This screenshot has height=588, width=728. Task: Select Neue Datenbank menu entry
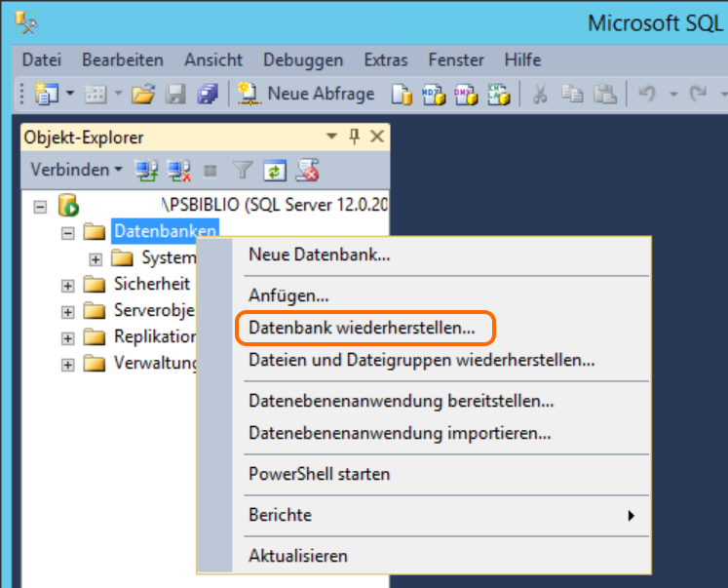(x=320, y=255)
